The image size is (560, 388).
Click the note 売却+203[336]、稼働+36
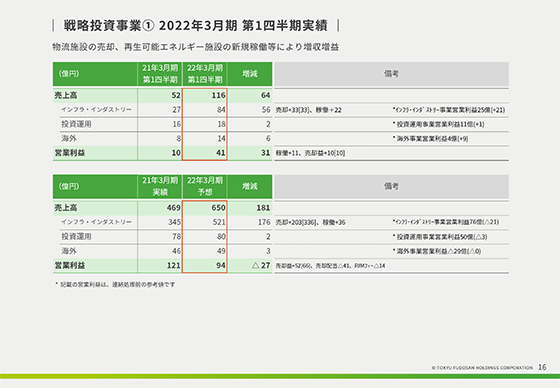pyautogui.click(x=310, y=223)
